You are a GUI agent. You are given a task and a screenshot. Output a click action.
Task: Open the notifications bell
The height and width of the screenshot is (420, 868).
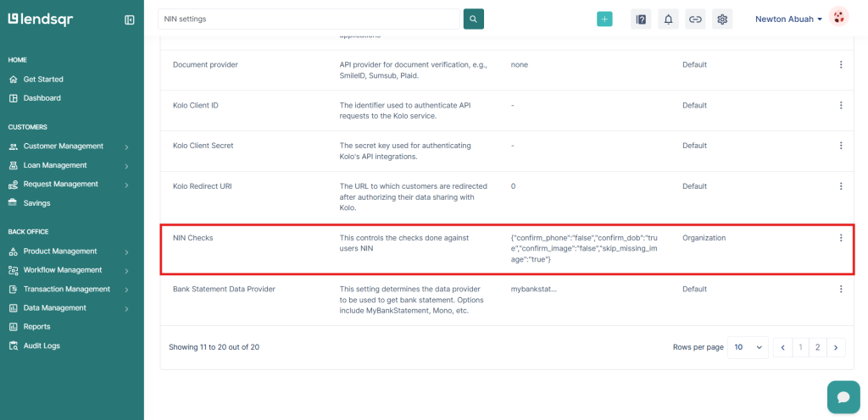coord(669,19)
